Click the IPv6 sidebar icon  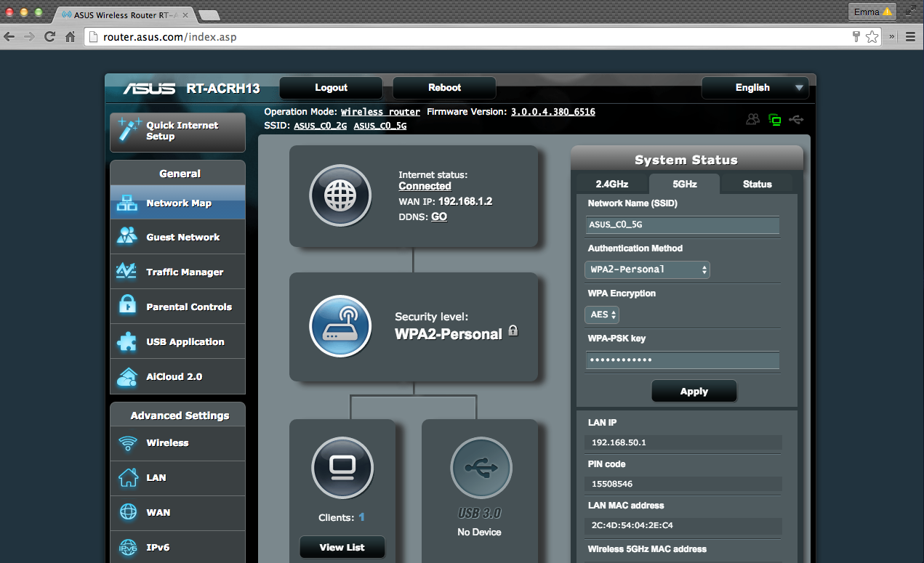128,547
